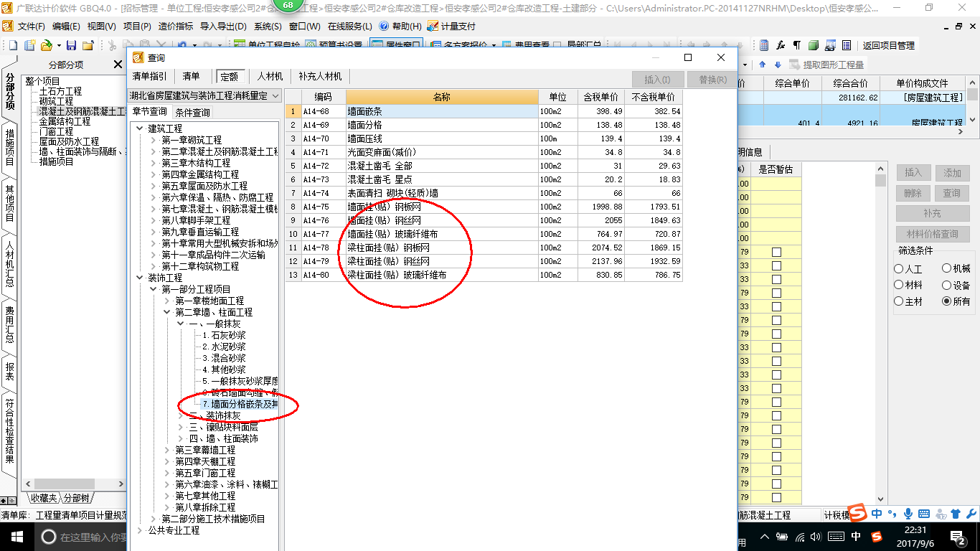The image size is (980, 551).
Task: Switch to the 条件查询 tab
Action: click(x=193, y=113)
